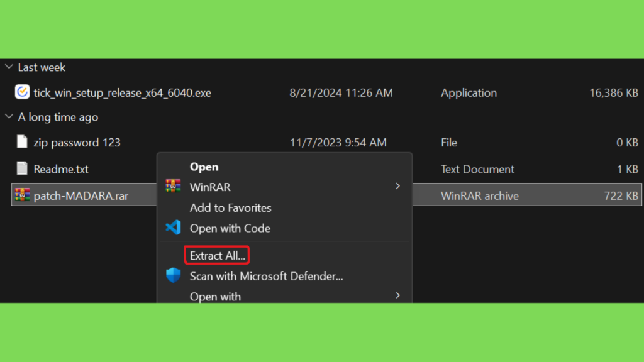Click the date 8/21/2024 11:26 AM
Screen dimensions: 644x362
click(341, 93)
